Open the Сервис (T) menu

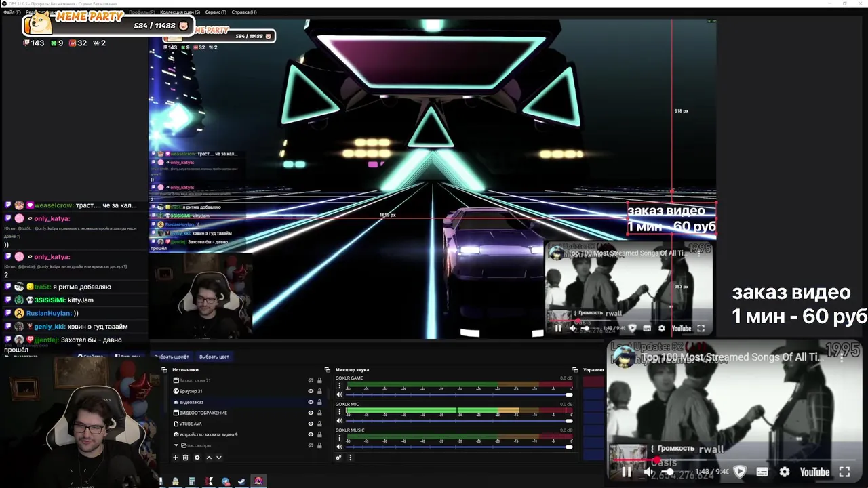216,12
